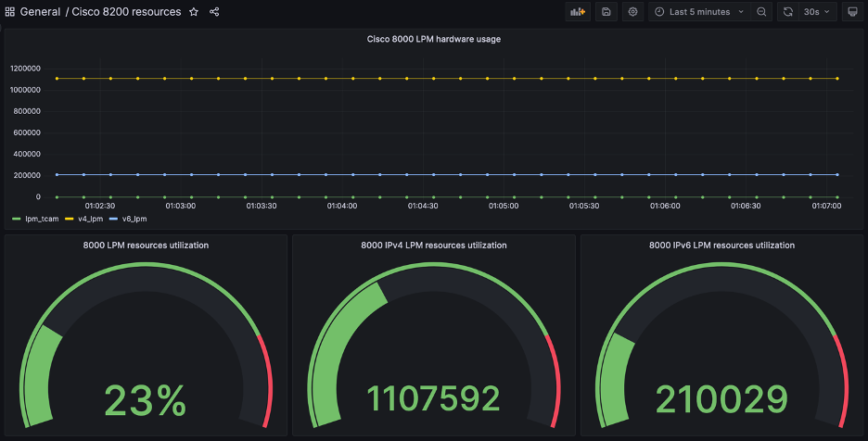Zoom out the time range
This screenshot has width=868, height=441.
click(x=761, y=12)
